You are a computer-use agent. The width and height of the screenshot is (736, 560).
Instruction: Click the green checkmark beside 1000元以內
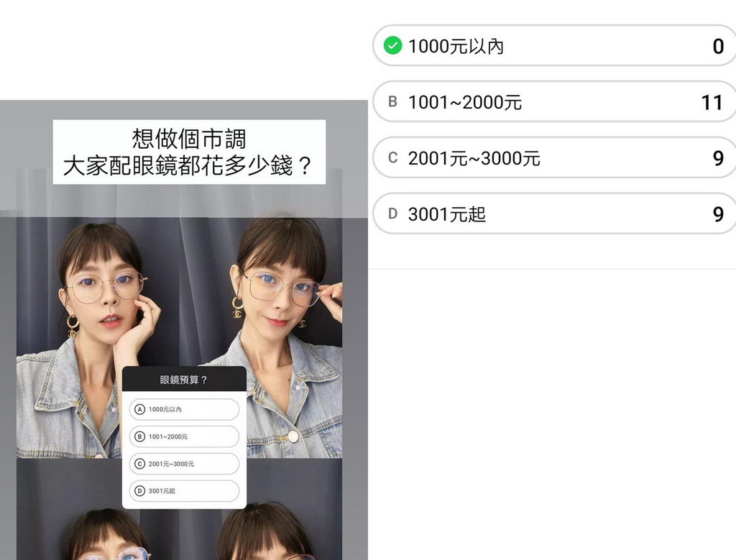click(x=392, y=45)
